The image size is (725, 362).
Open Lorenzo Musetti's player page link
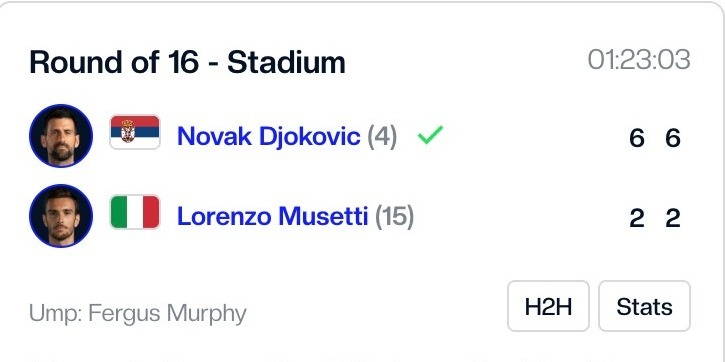click(272, 216)
